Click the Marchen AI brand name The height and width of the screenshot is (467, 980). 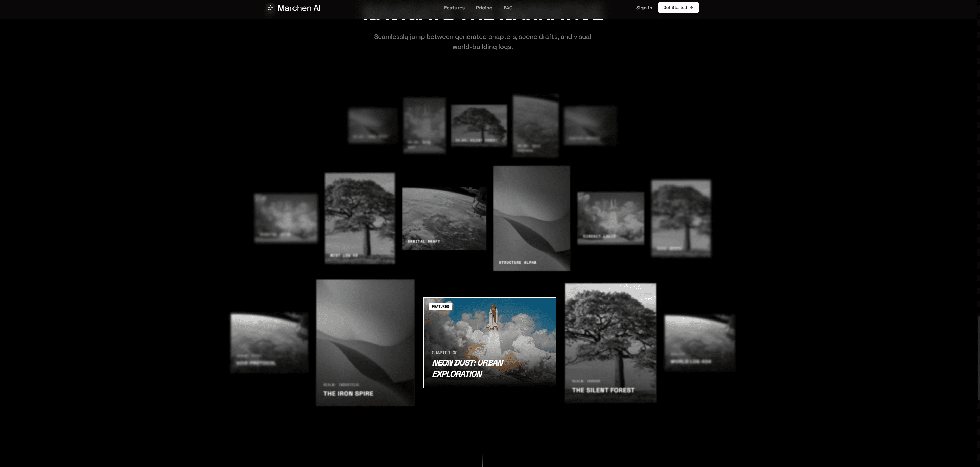point(299,8)
